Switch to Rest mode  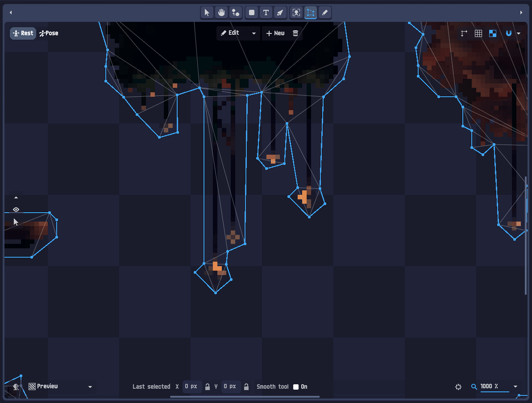23,33
